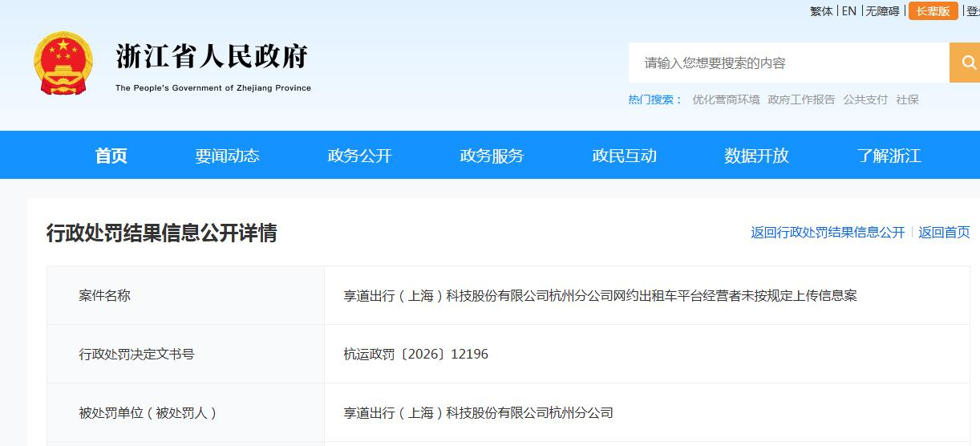Enable 长辈版 elder-friendly version
Viewport: 980px width, 446px height.
tap(933, 11)
